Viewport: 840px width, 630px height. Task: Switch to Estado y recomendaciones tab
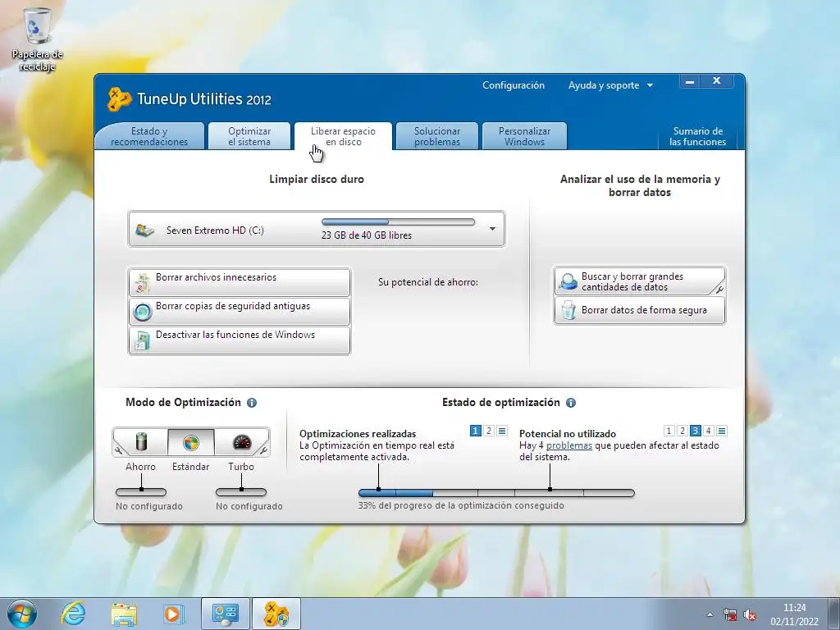pyautogui.click(x=149, y=136)
